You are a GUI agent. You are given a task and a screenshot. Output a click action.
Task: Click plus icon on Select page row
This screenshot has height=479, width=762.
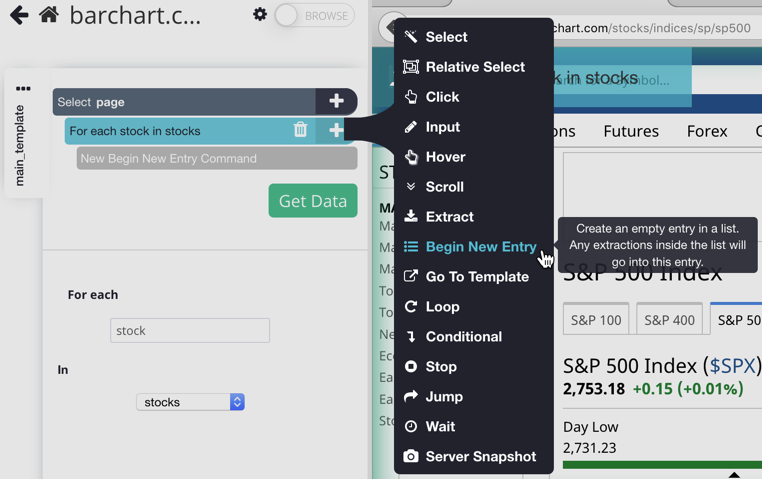pos(336,101)
